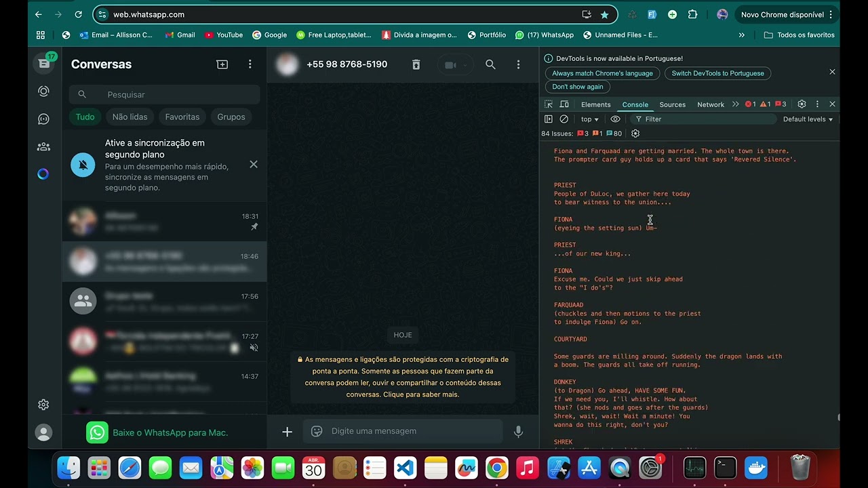Open Communities icon in WhatsApp sidebar
Viewport: 868px width, 488px height.
(43, 146)
